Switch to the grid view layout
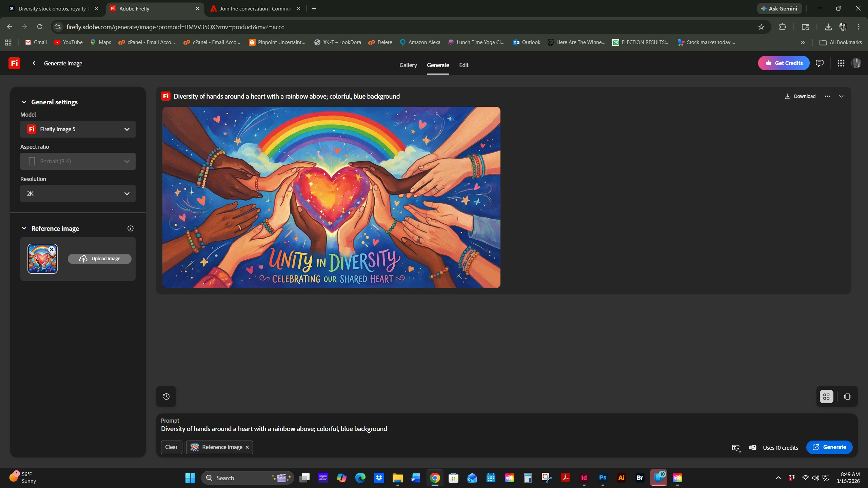This screenshot has height=488, width=868. click(x=826, y=396)
